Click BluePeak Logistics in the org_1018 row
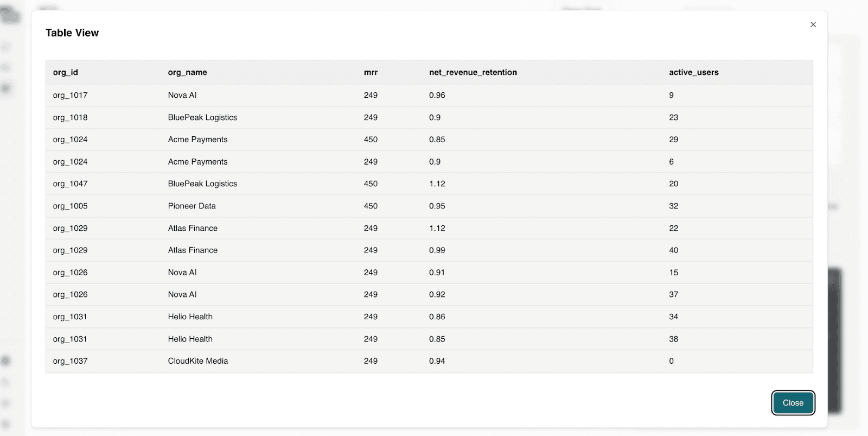 point(202,117)
